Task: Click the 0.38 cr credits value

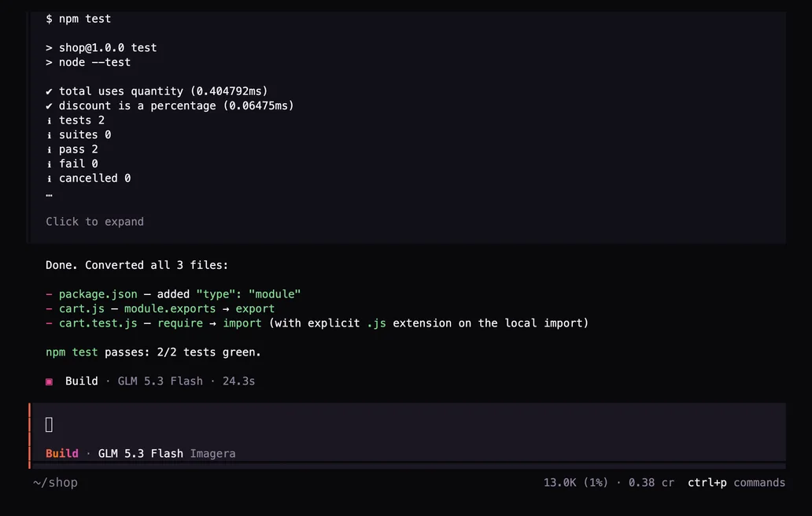Action: pos(651,482)
